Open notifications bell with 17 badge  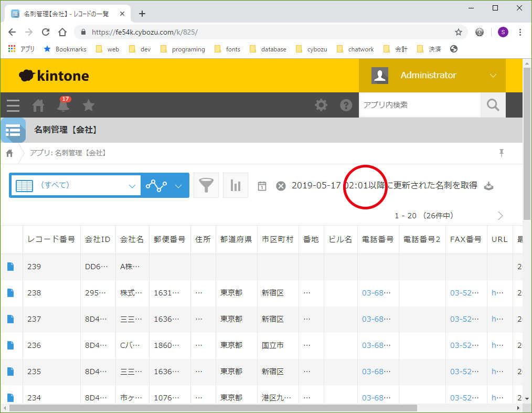tap(63, 104)
